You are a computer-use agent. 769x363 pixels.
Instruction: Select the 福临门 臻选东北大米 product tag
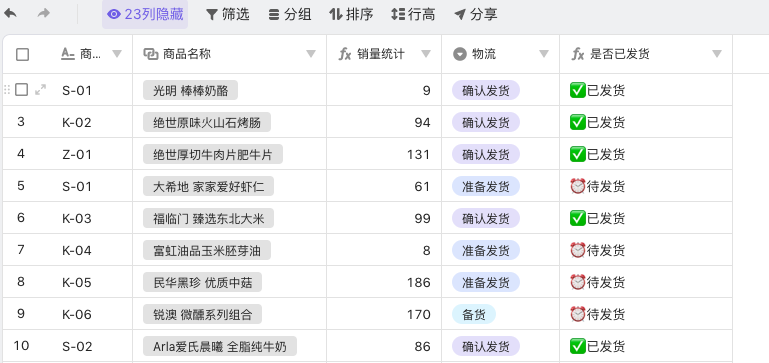[x=208, y=218]
